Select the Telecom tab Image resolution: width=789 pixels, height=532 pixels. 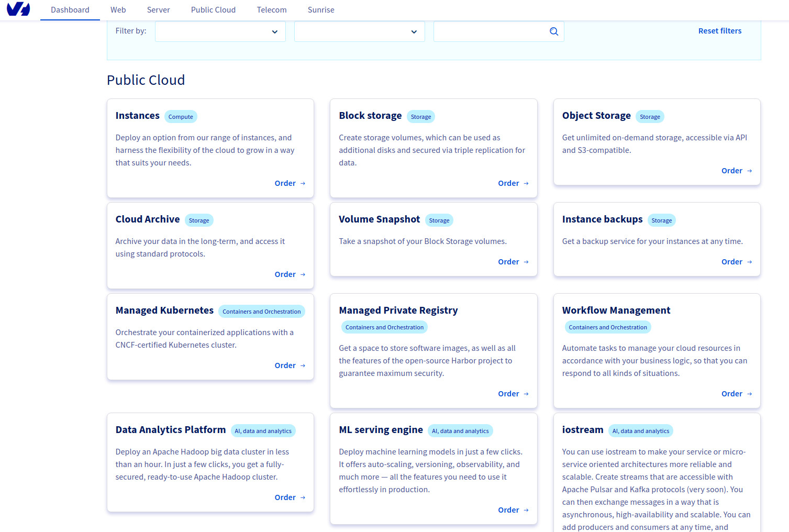tap(272, 10)
